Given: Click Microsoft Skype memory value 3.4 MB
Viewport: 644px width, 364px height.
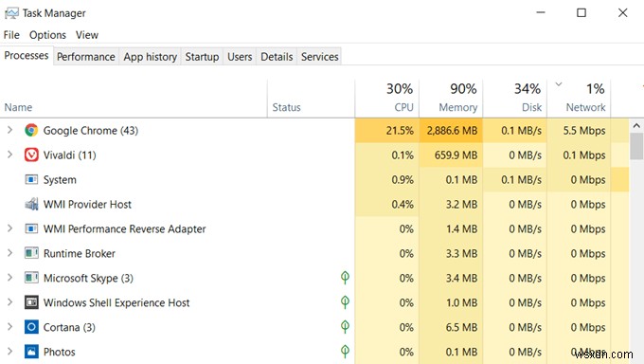Looking at the screenshot, I should click(461, 279).
